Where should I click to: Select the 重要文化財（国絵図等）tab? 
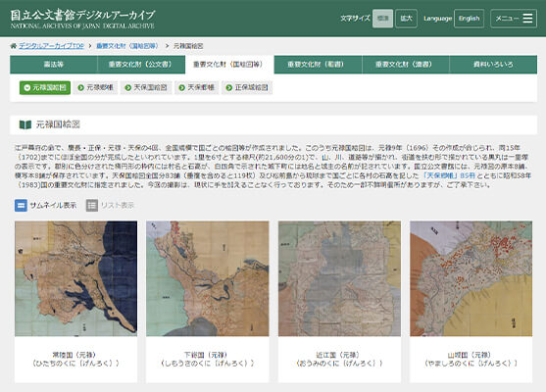click(x=229, y=65)
